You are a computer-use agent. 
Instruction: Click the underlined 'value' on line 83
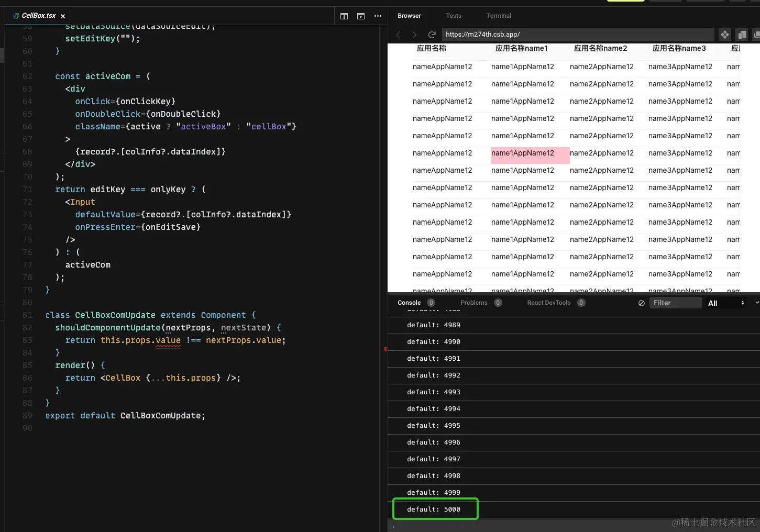[x=168, y=340]
